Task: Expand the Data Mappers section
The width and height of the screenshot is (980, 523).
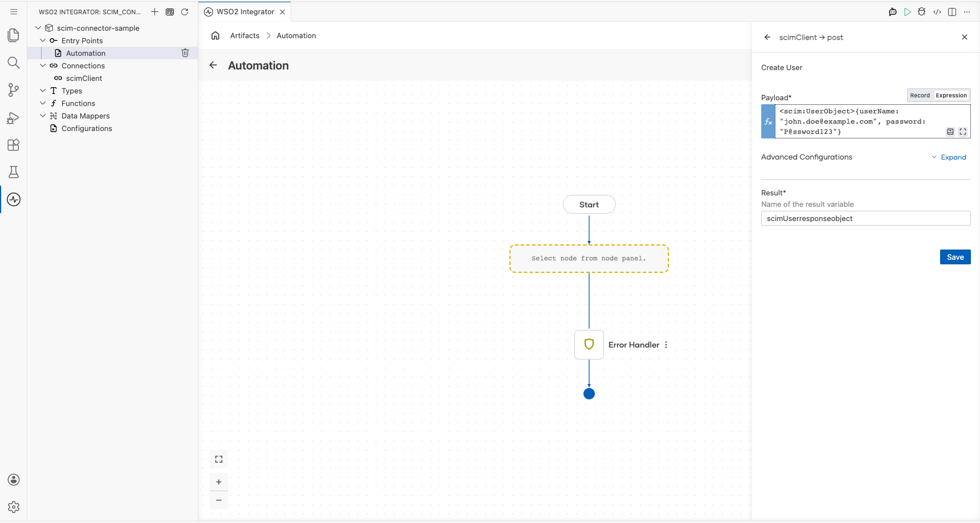Action: [x=43, y=116]
